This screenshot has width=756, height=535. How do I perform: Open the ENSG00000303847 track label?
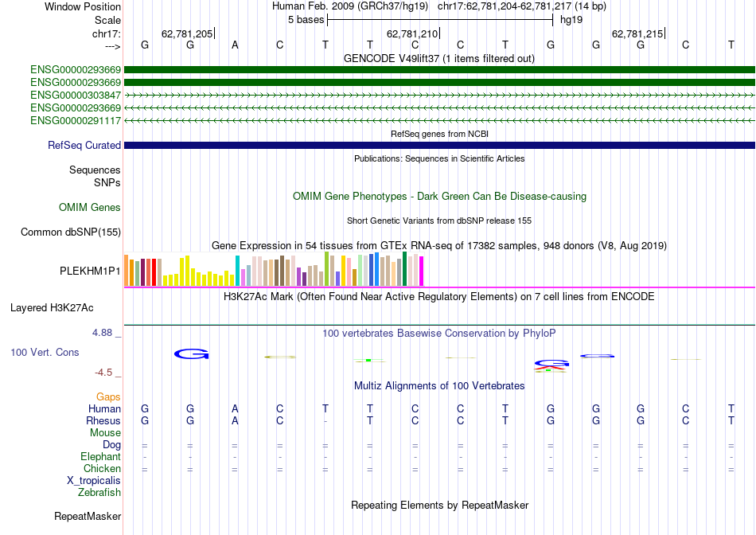(x=76, y=95)
